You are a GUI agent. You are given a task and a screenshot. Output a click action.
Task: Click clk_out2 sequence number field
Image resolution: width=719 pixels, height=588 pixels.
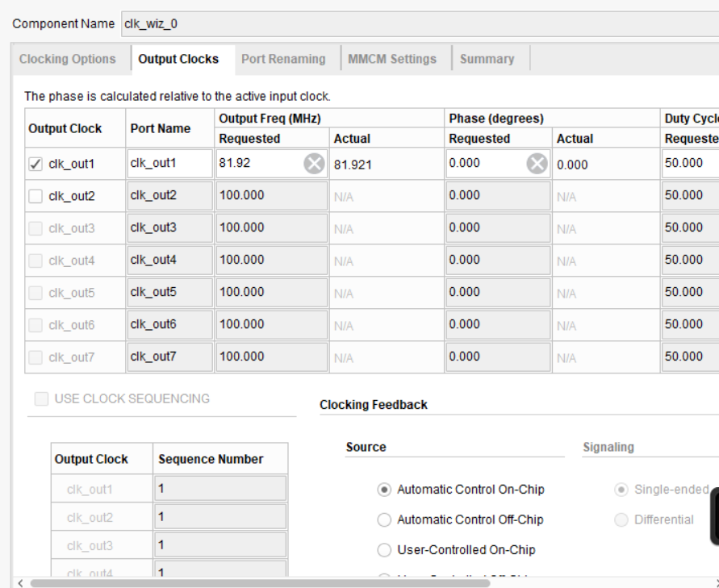220,516
